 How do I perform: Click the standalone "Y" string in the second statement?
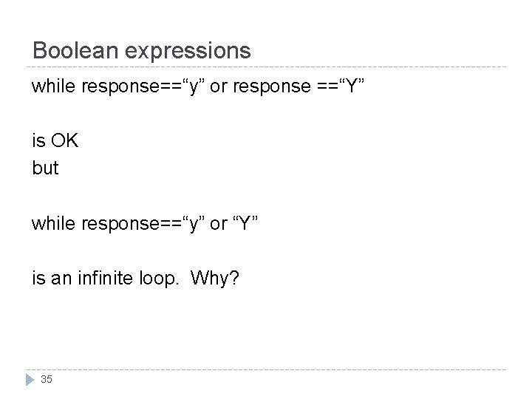click(x=245, y=223)
